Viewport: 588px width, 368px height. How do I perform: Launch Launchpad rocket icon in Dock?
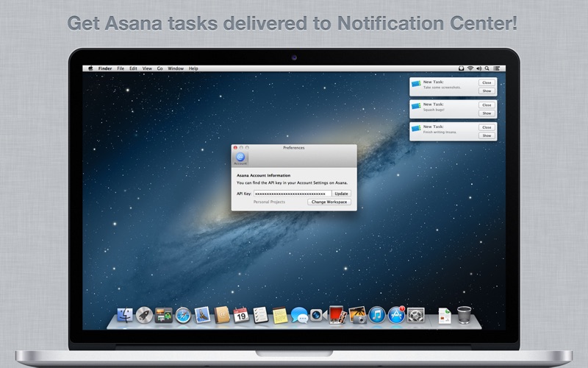tap(144, 315)
